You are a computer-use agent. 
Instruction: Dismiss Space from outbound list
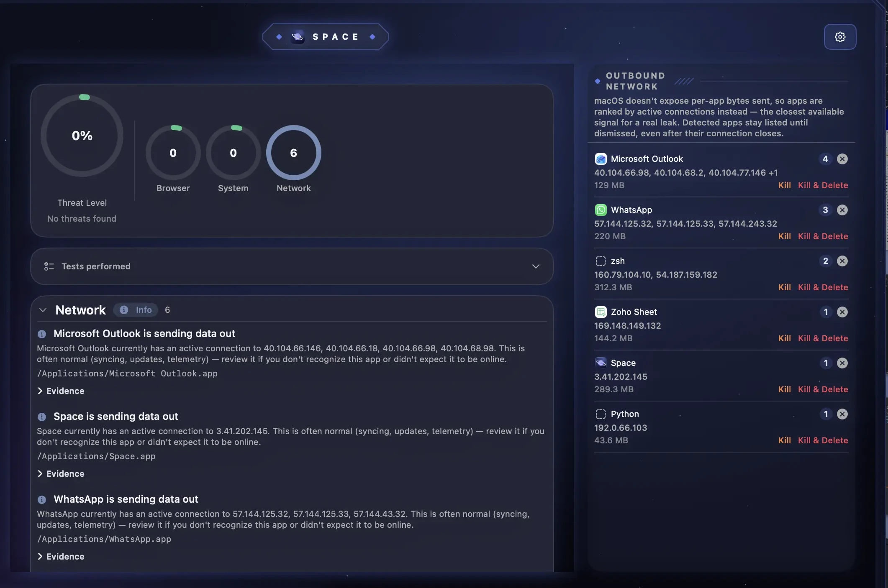(x=842, y=363)
